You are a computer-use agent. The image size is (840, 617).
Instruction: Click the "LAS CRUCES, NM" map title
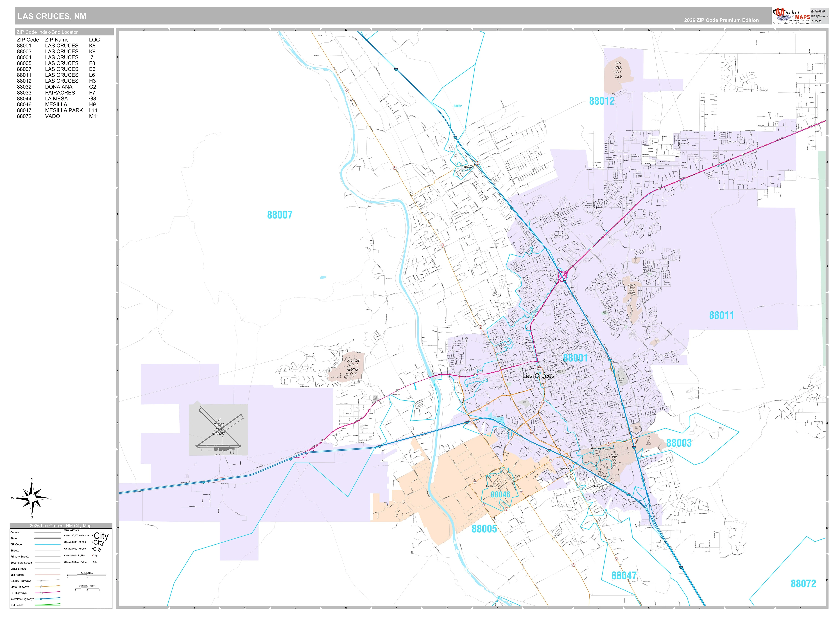click(x=52, y=16)
